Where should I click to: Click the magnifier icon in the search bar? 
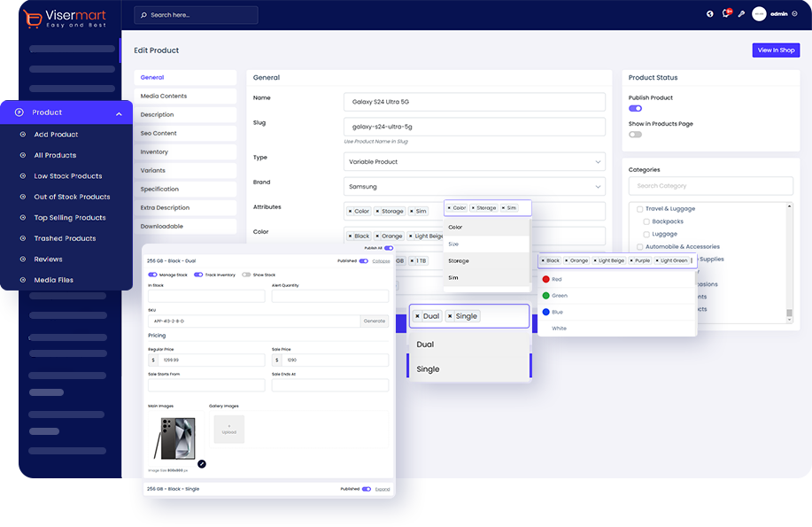[143, 15]
